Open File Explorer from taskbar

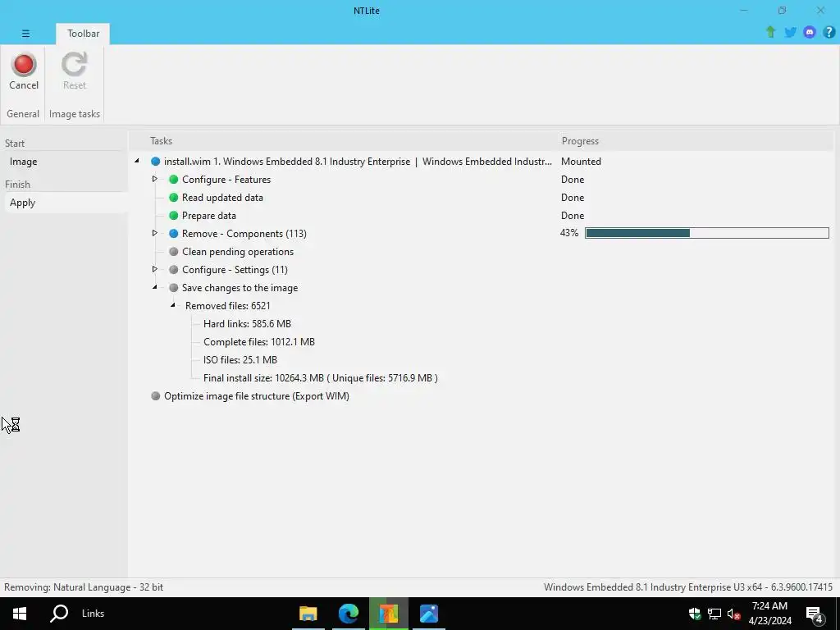[308, 614]
